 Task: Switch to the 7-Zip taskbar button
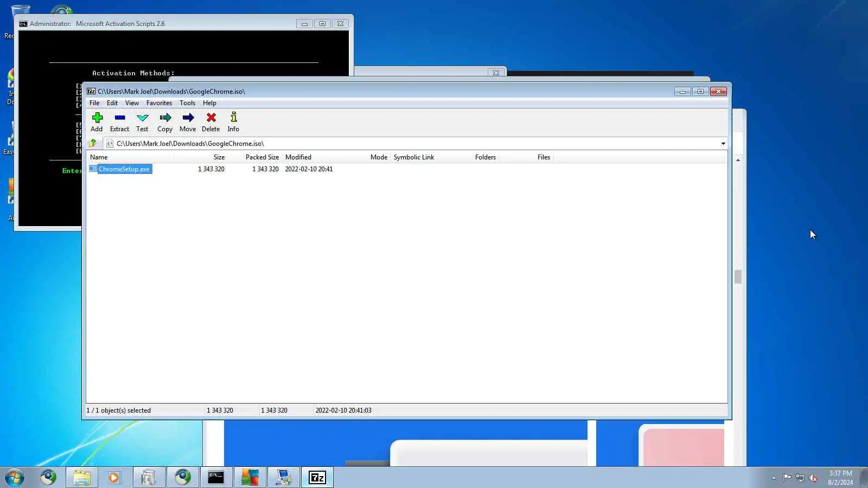[x=317, y=477]
